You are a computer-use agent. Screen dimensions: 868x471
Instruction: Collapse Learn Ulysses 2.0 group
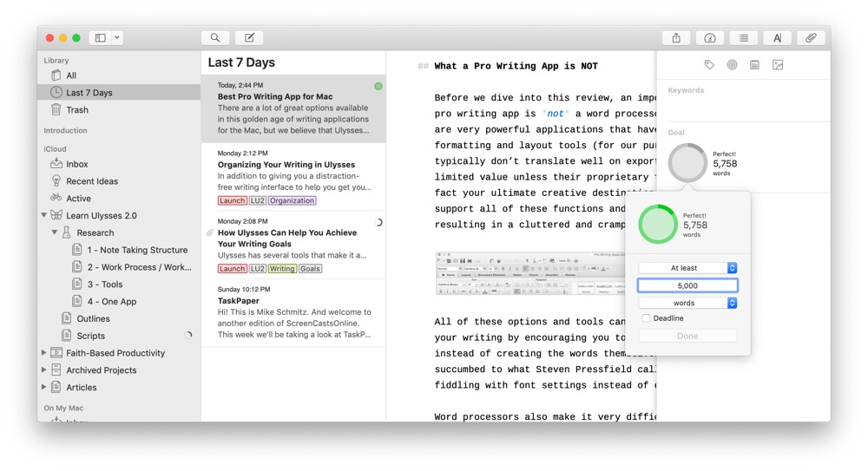click(x=43, y=215)
